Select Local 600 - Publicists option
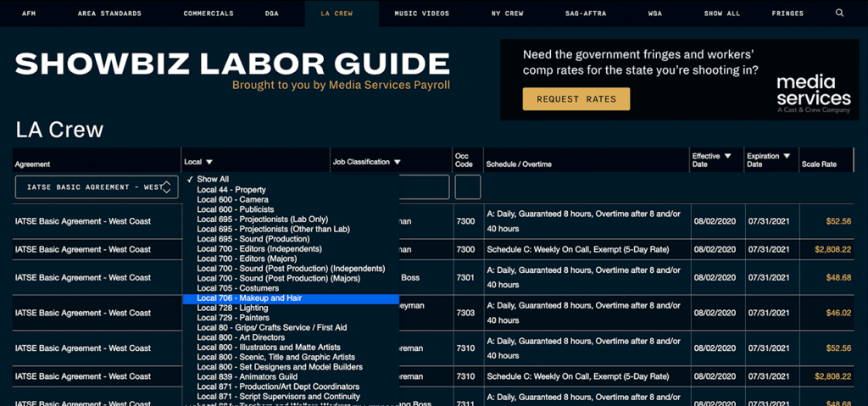 (291, 209)
